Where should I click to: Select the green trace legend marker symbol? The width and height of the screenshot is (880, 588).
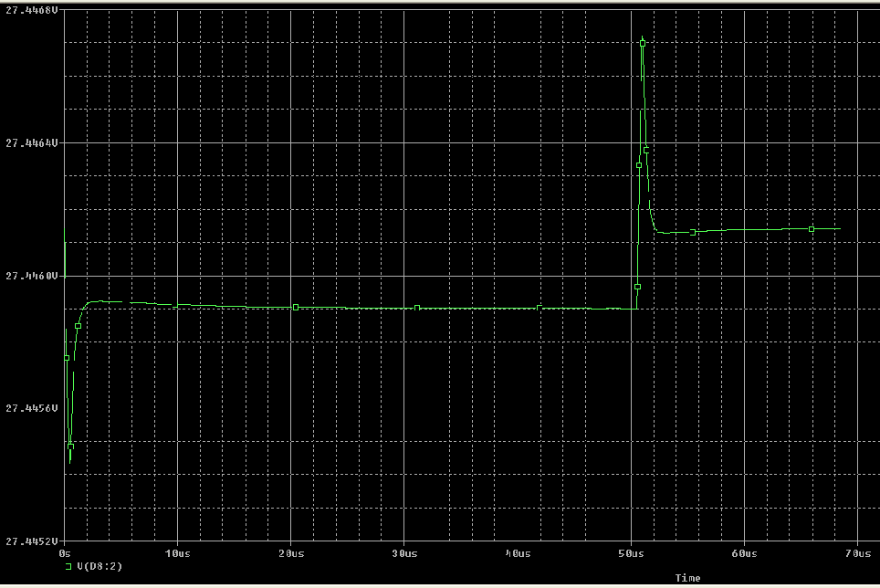(68, 567)
